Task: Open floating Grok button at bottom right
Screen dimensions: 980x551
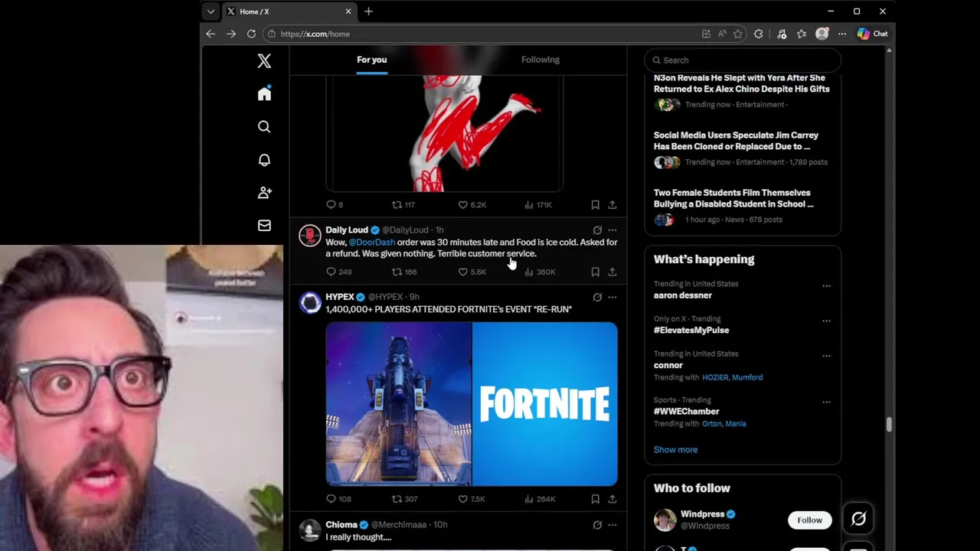Action: pos(858,519)
